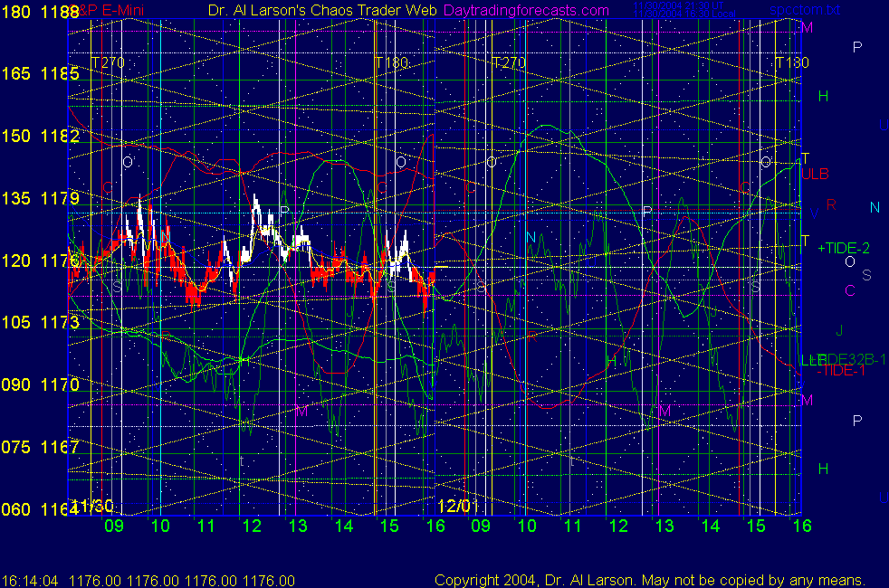This screenshot has width=889, height=588.
Task: Click the yellow "T130" marker label
Action: pyautogui.click(x=792, y=62)
